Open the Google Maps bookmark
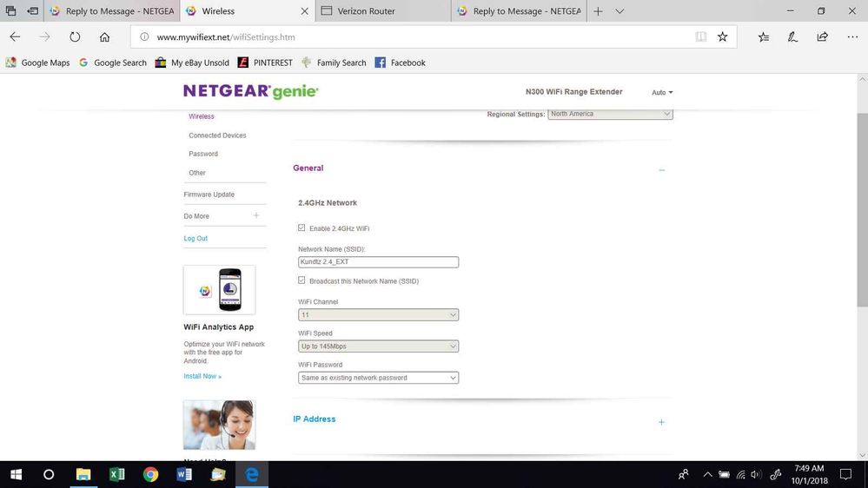Image resolution: width=868 pixels, height=488 pixels. (37, 63)
